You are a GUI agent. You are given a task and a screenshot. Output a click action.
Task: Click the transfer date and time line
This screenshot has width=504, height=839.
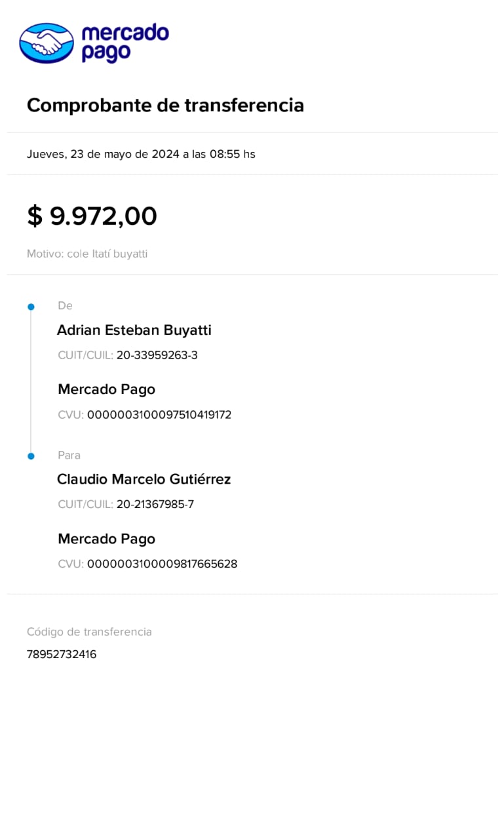pos(141,155)
